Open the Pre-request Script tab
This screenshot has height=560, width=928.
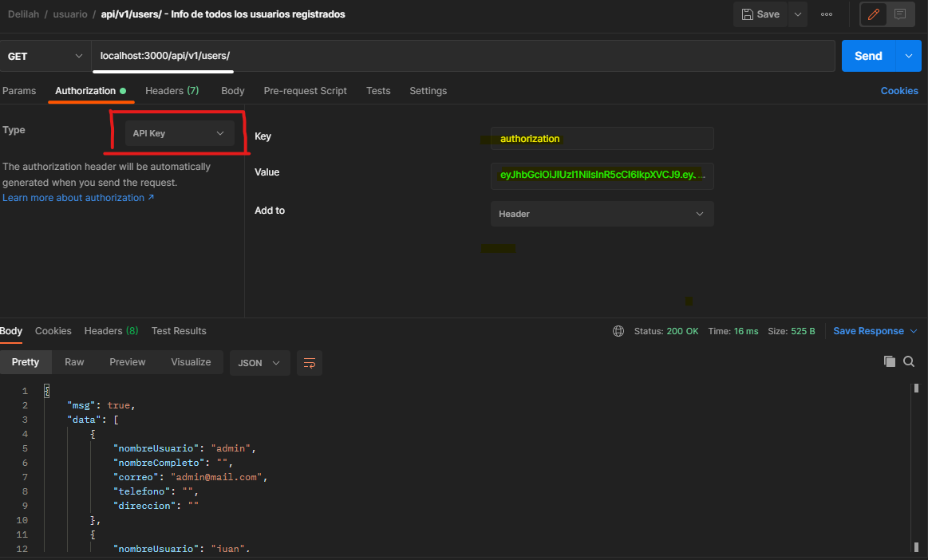(x=306, y=91)
